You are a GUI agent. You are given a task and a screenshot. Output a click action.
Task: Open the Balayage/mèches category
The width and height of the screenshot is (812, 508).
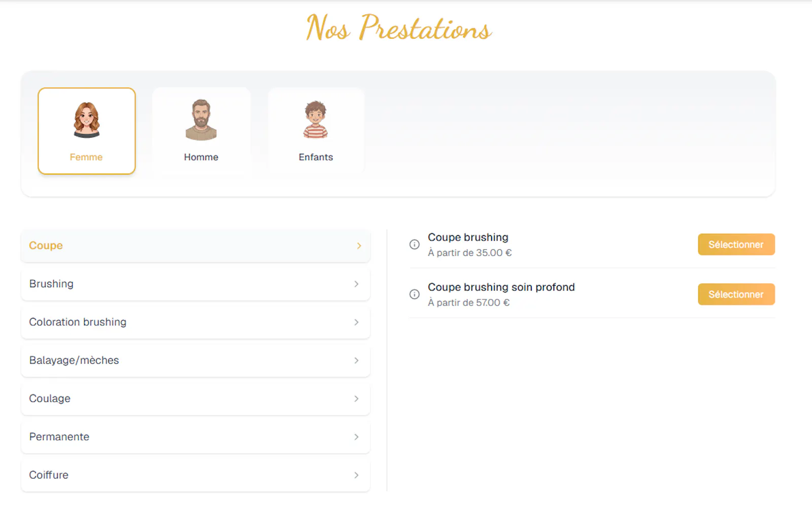click(x=195, y=360)
